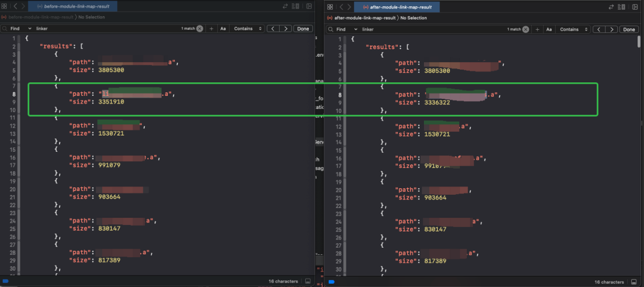
Task: Click line number 8 in after window
Action: [339, 95]
